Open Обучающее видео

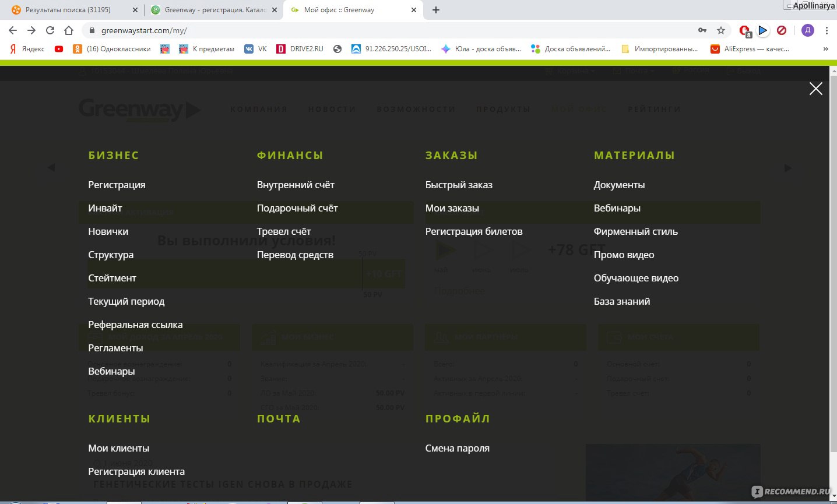pyautogui.click(x=636, y=278)
